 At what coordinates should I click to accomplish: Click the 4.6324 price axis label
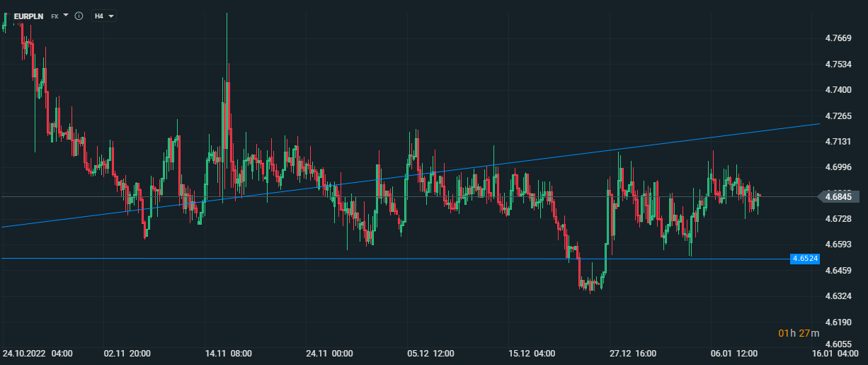838,296
